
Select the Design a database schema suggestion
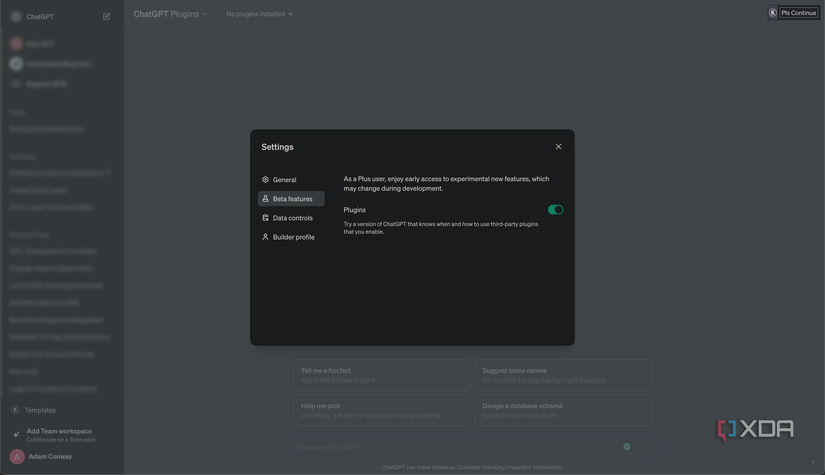pyautogui.click(x=563, y=410)
